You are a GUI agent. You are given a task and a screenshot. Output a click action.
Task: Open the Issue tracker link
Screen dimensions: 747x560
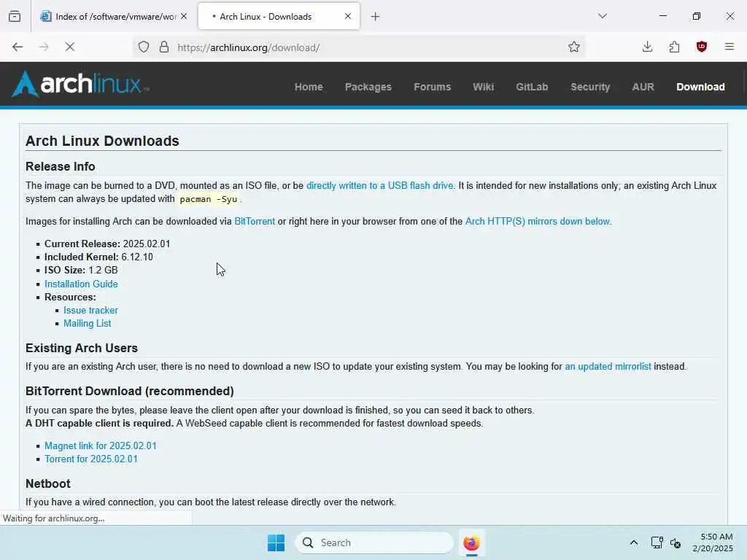(x=90, y=310)
